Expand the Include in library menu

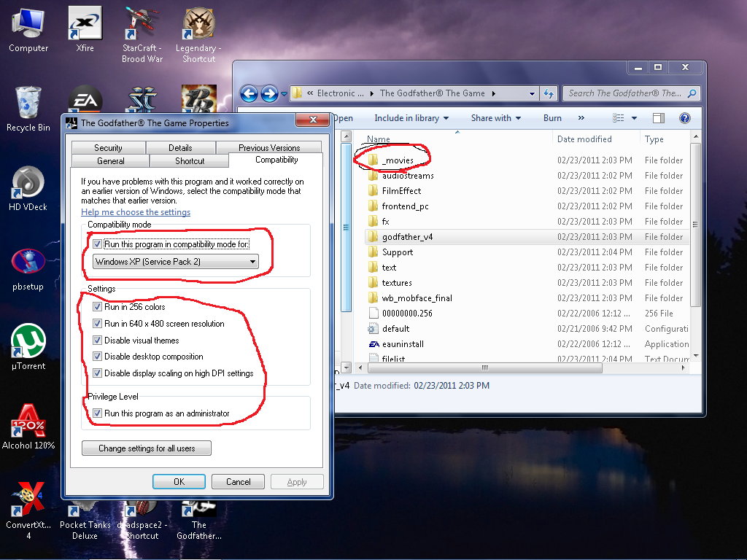point(411,118)
